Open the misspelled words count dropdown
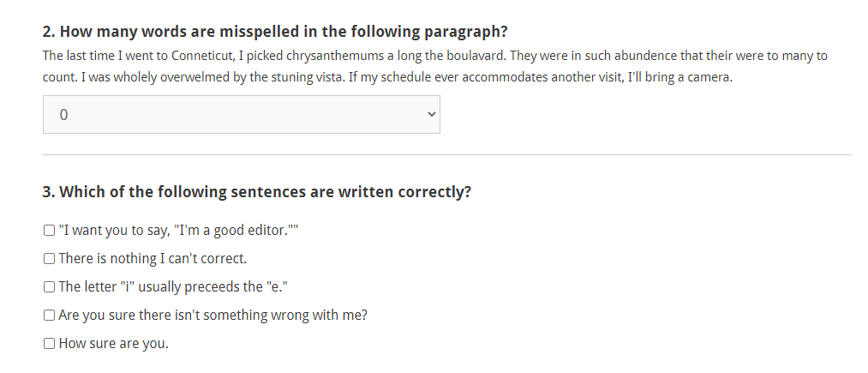This screenshot has height=373, width=868. click(x=241, y=115)
